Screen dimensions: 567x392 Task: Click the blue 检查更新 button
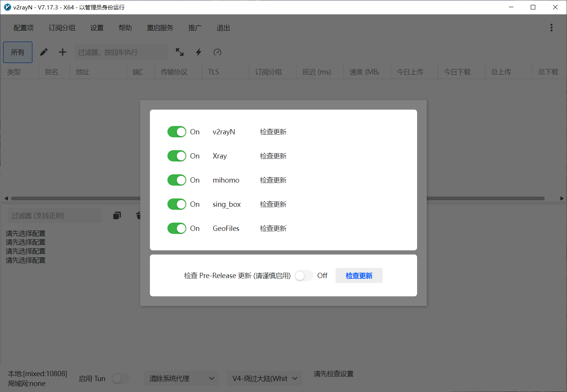point(359,276)
